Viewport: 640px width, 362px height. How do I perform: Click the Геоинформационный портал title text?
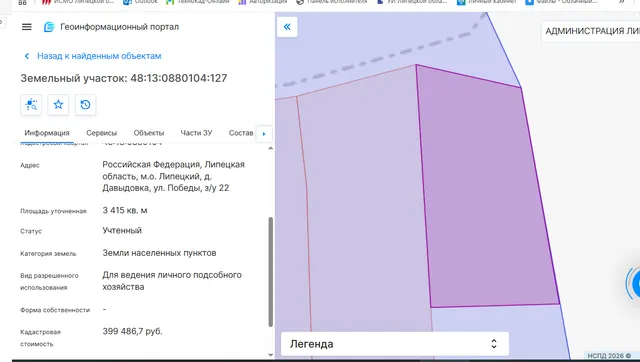pyautogui.click(x=120, y=27)
